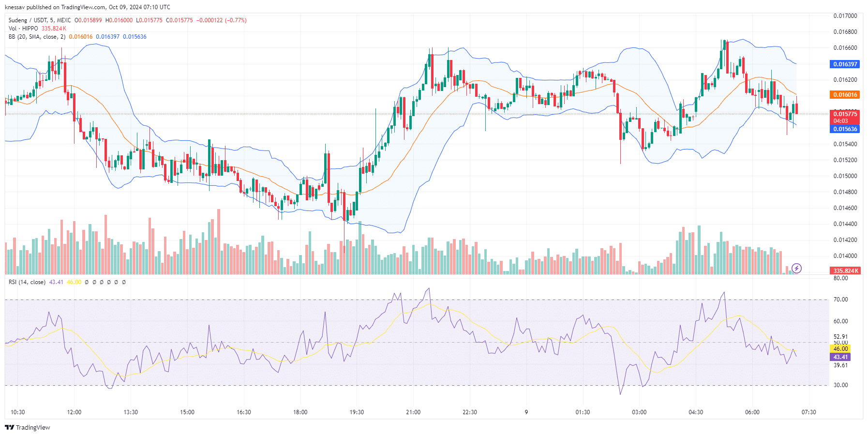The height and width of the screenshot is (436, 868).
Task: Click the yellow 46.00 value in RSI legend
Action: point(74,282)
